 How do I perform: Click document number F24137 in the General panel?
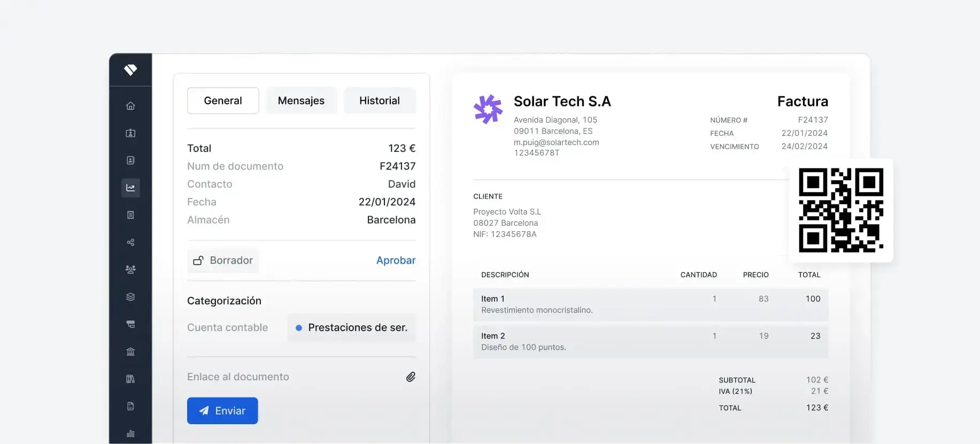tap(397, 166)
